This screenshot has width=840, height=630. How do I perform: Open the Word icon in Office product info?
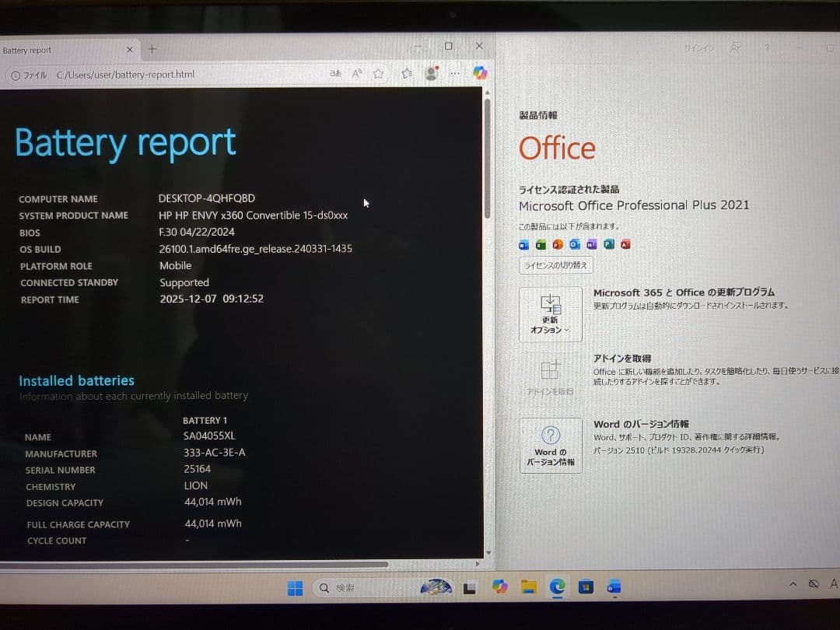(x=524, y=244)
